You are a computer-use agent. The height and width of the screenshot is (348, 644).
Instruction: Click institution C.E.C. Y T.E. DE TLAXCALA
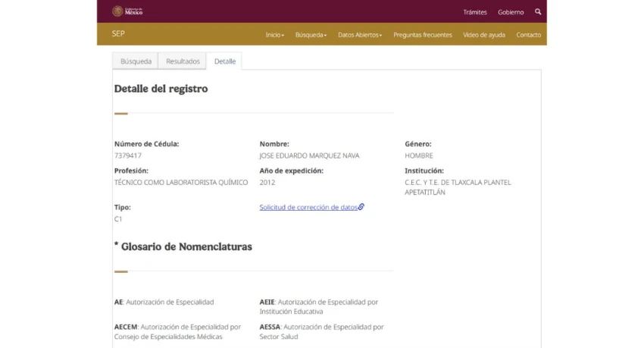[458, 187]
